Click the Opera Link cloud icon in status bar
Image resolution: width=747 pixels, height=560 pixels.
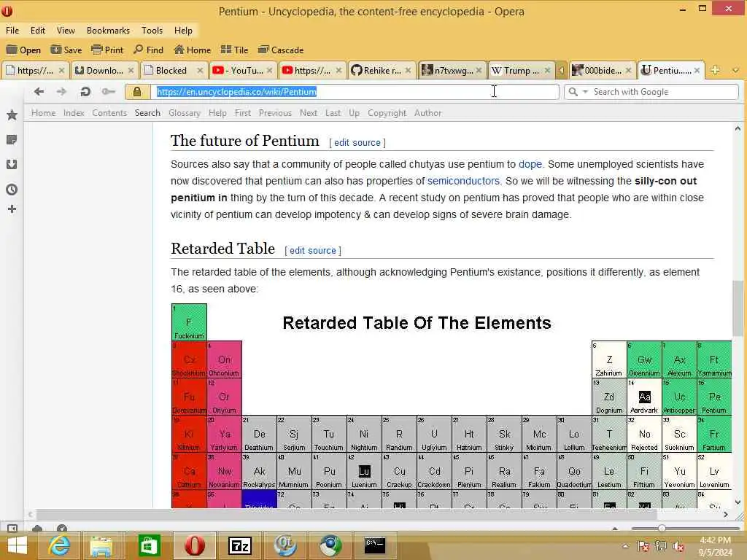37,528
